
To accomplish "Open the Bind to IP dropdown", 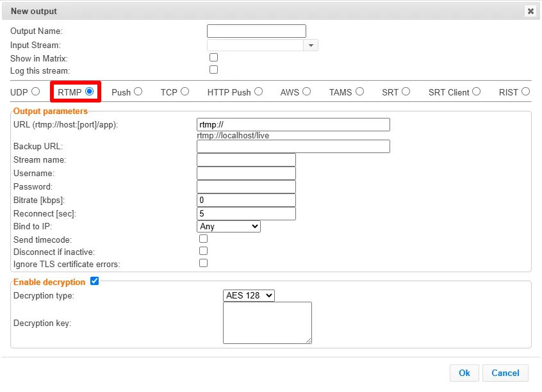I will 229,227.
